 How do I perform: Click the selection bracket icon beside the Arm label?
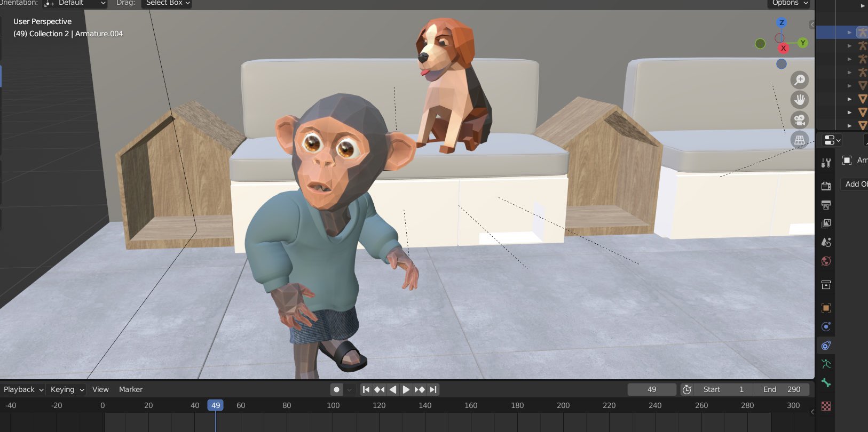point(847,160)
